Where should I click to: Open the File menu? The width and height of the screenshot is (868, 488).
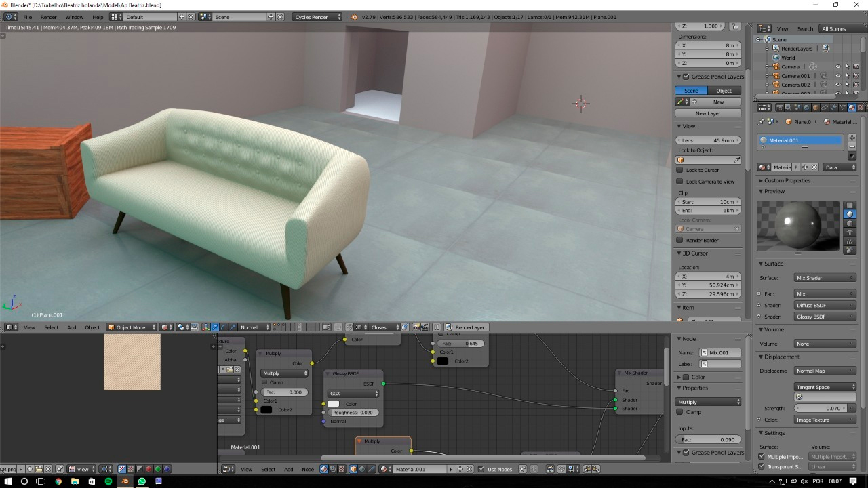28,16
